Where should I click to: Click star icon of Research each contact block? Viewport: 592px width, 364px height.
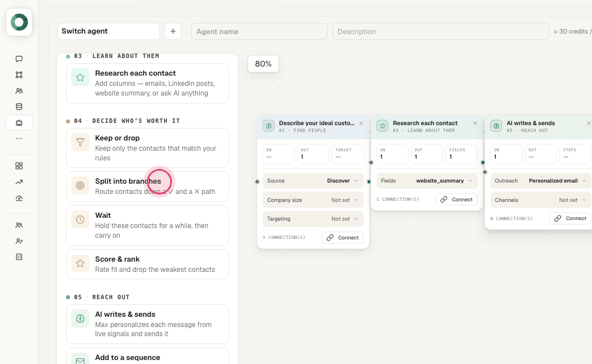[x=80, y=77]
